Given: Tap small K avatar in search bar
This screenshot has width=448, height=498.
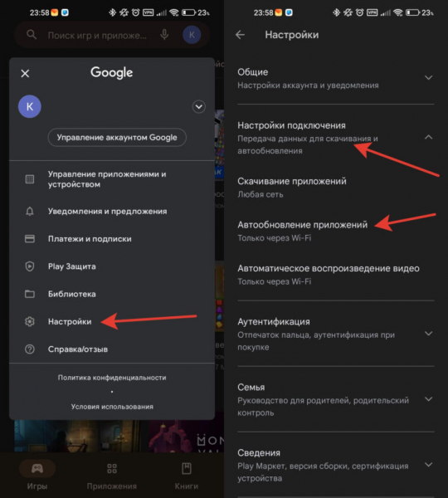Looking at the screenshot, I should [192, 35].
